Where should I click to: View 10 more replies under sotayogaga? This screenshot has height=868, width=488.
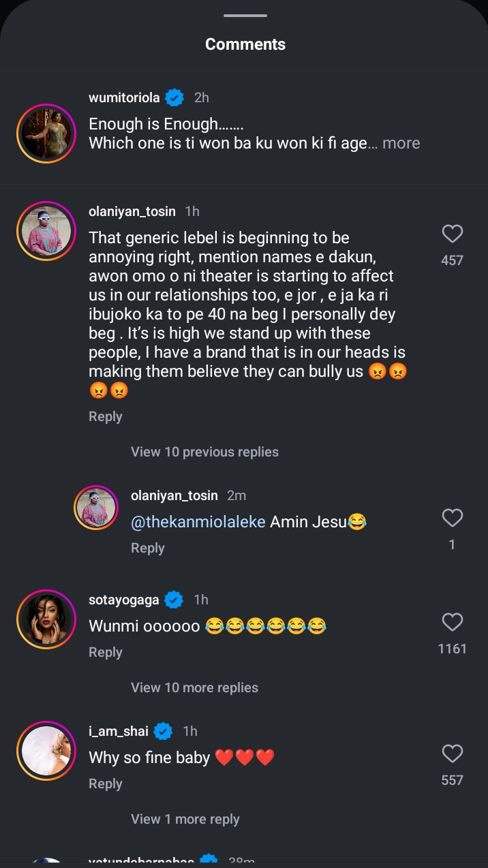(x=194, y=687)
